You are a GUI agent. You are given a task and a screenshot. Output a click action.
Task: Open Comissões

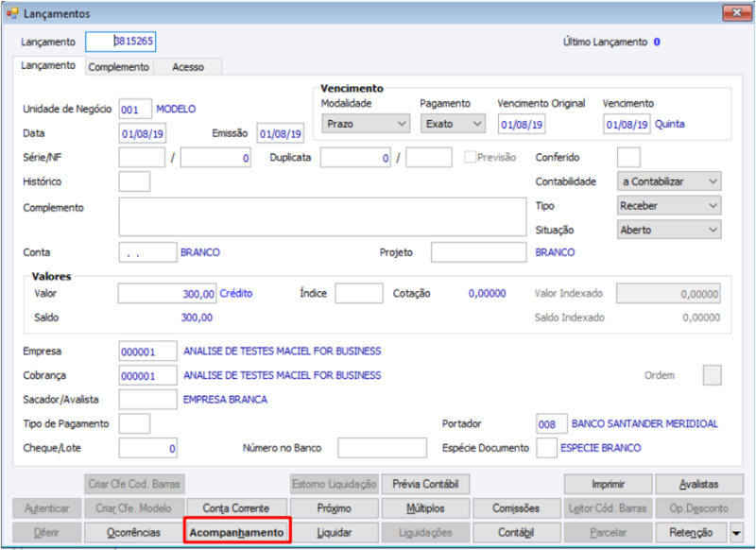pos(516,508)
